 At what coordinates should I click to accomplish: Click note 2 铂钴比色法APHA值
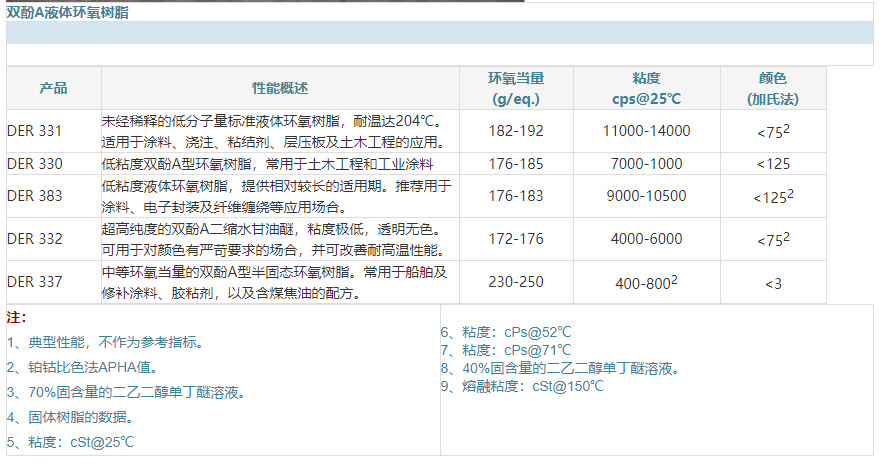[x=83, y=367]
